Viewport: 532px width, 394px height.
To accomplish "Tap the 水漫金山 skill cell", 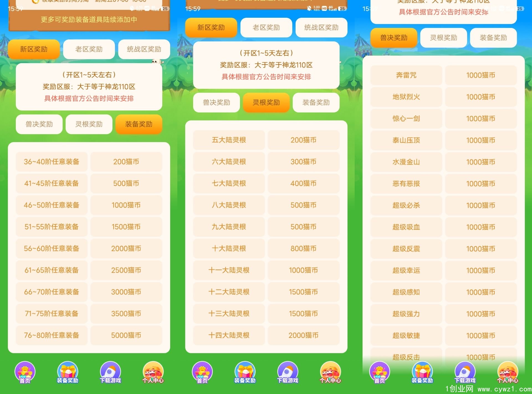I will pos(406,162).
